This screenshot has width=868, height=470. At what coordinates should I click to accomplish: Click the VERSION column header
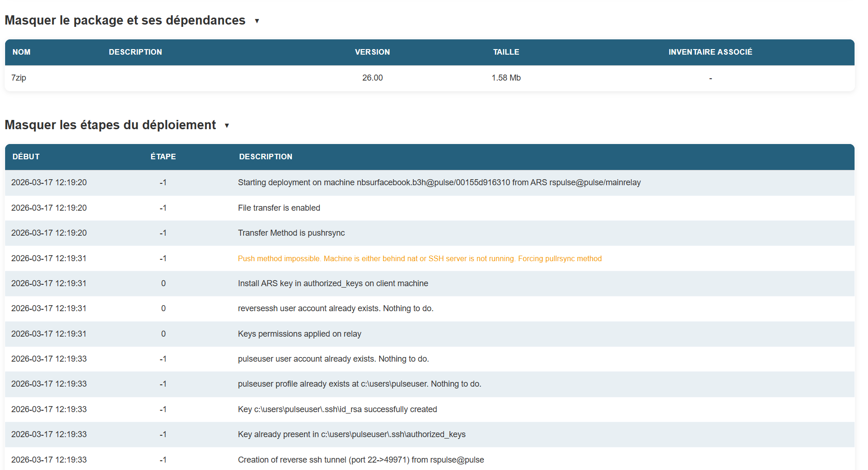(x=372, y=52)
